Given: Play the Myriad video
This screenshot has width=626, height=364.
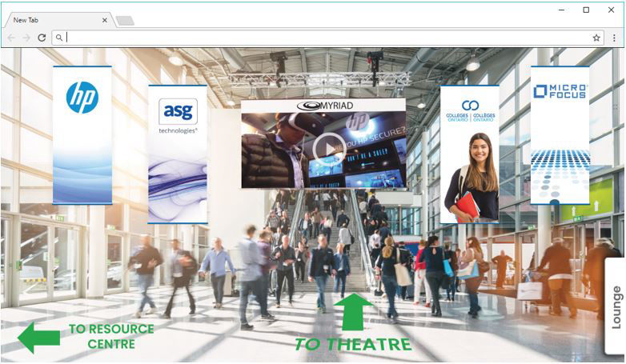Looking at the screenshot, I should pyautogui.click(x=328, y=149).
